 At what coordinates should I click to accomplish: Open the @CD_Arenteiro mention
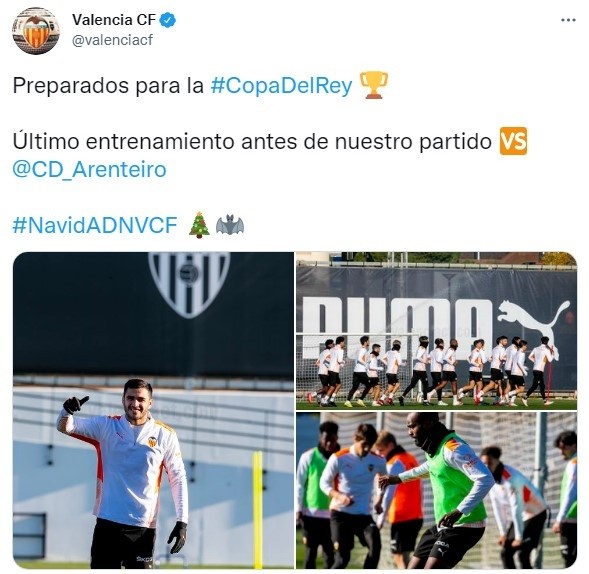click(89, 169)
